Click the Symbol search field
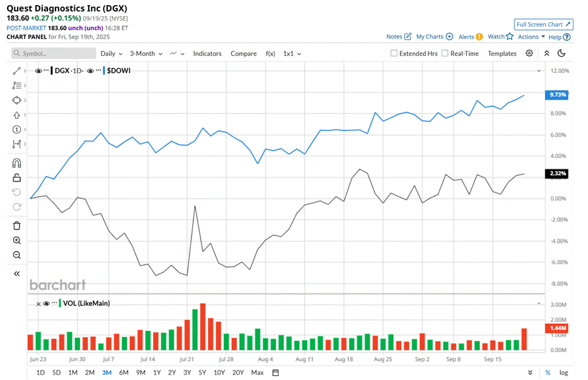The height and width of the screenshot is (380, 588). click(53, 53)
